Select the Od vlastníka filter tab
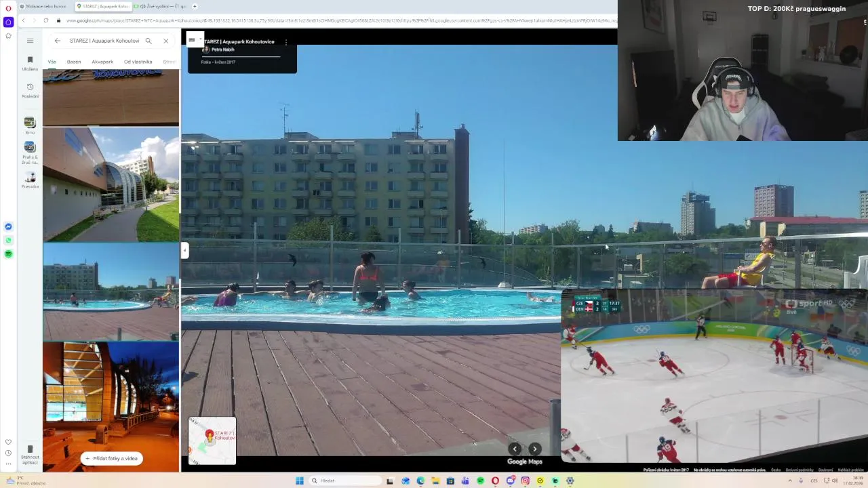 pyautogui.click(x=138, y=62)
